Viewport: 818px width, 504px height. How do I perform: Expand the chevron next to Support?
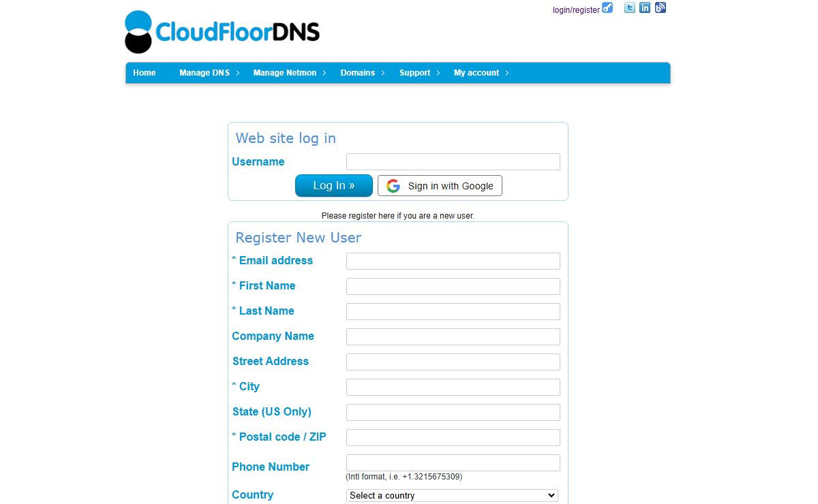tap(438, 73)
